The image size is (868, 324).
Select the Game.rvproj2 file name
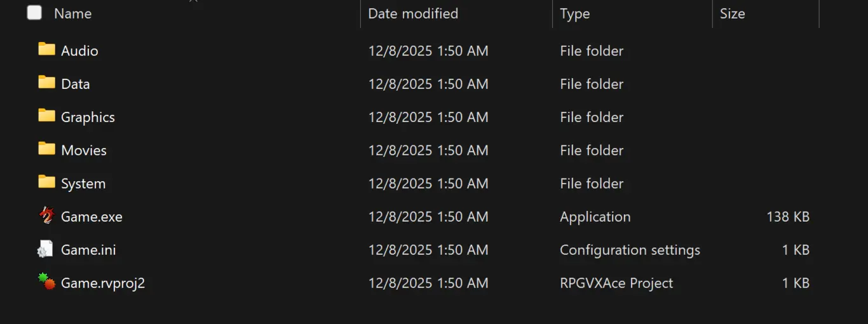pos(103,283)
